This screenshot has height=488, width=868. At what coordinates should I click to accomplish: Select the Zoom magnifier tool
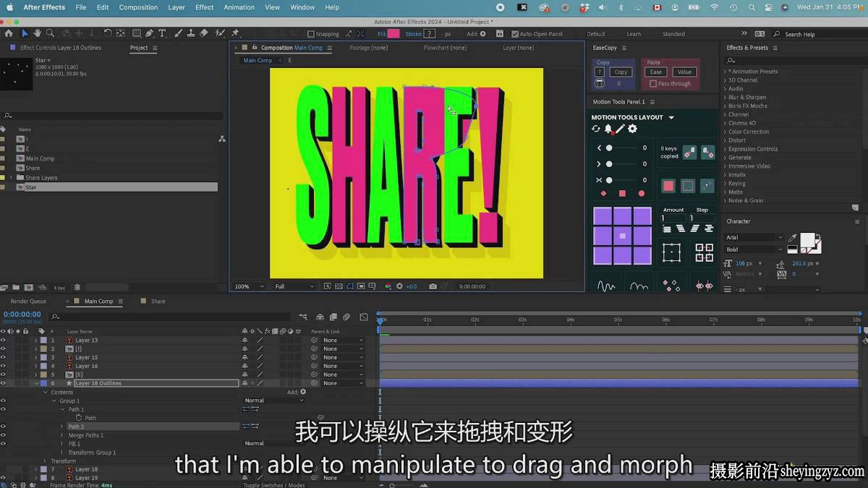click(x=50, y=33)
